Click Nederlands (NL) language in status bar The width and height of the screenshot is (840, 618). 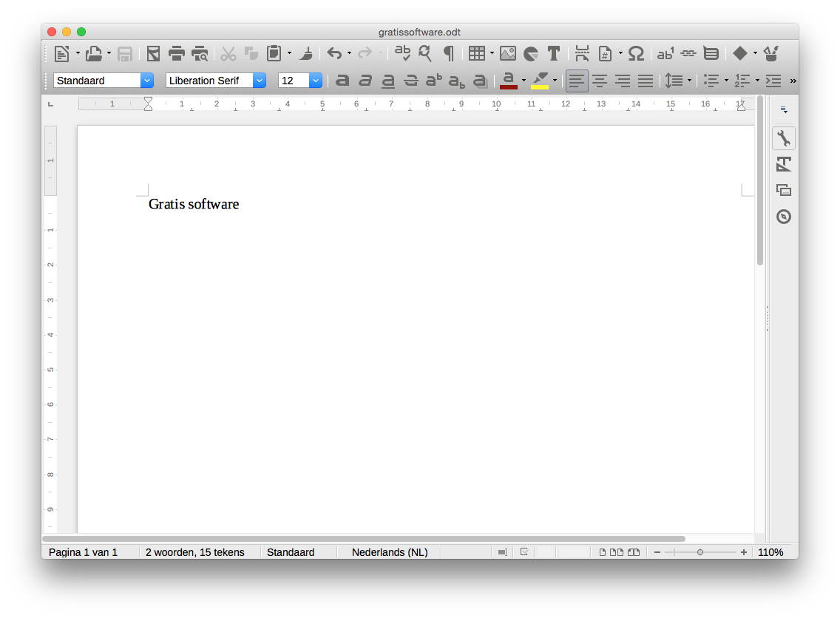[x=389, y=552]
